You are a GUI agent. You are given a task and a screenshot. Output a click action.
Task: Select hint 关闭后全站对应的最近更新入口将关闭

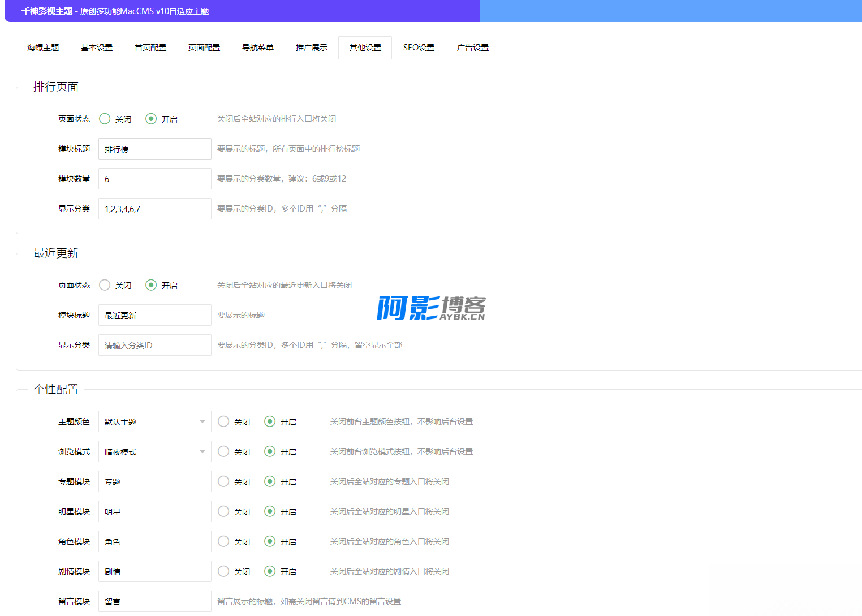(285, 285)
